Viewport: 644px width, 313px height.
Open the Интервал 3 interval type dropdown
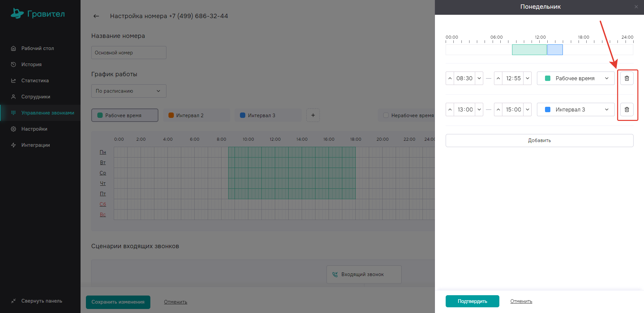click(576, 109)
